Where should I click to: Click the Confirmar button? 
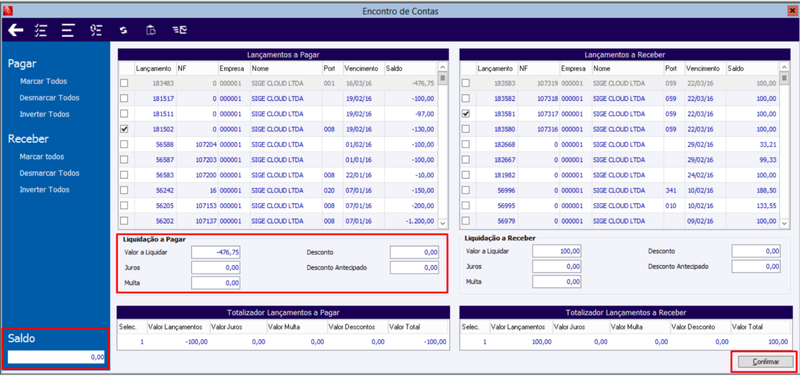[x=765, y=362]
